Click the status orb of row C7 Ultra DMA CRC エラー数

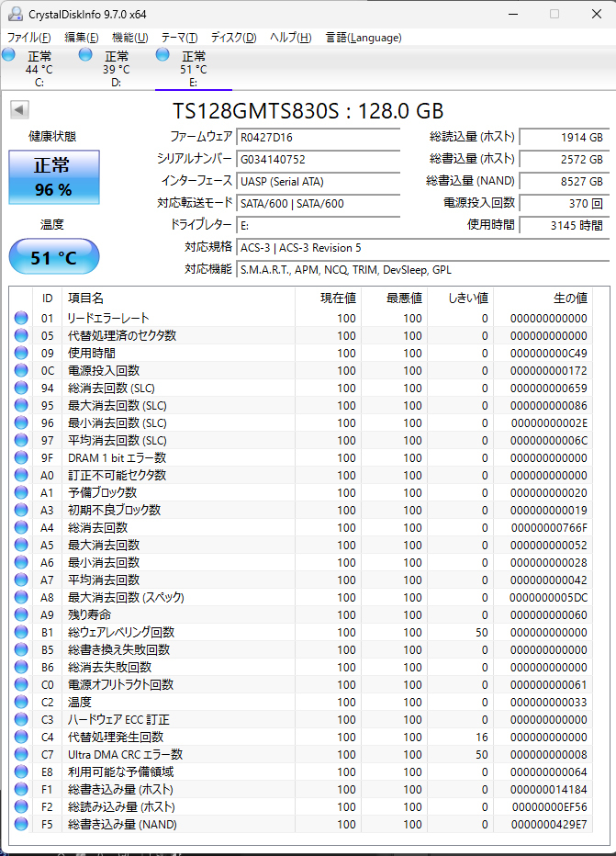coord(21,754)
